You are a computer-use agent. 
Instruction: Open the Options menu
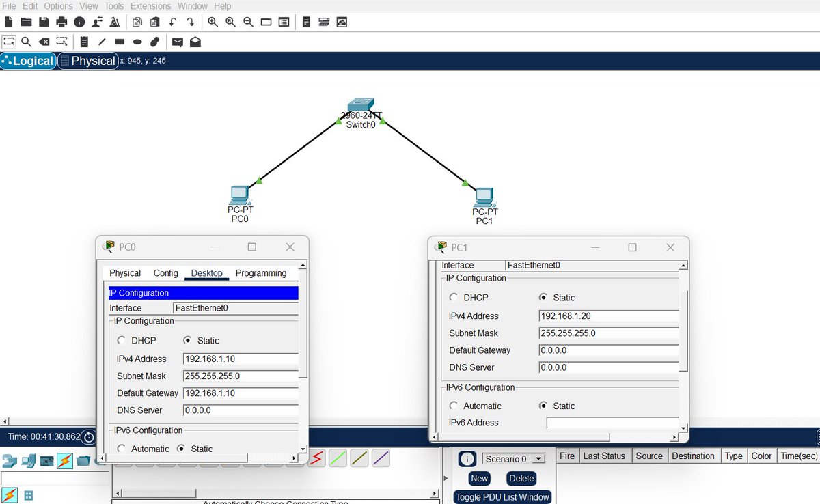pyautogui.click(x=58, y=6)
